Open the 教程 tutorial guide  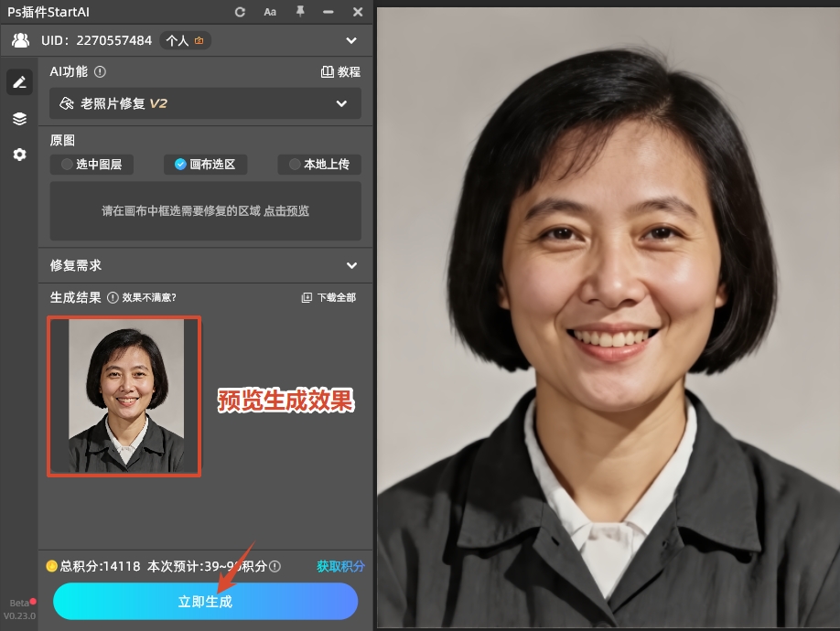pyautogui.click(x=346, y=71)
